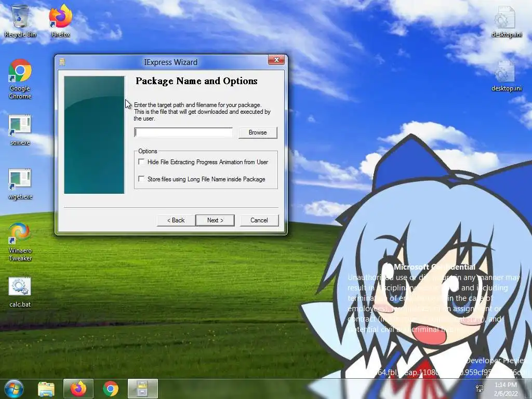This screenshot has height=399, width=532.
Task: Enable Hide File Extracting Progress Animation checkbox
Action: (x=141, y=162)
